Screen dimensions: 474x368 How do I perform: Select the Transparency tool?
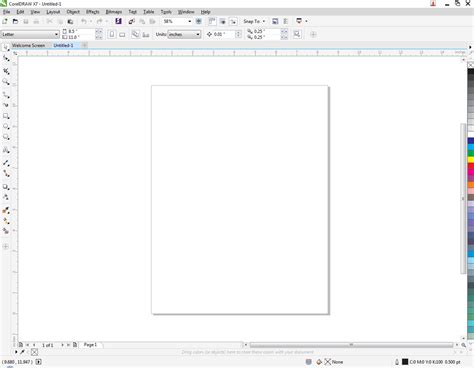pyautogui.click(x=6, y=197)
